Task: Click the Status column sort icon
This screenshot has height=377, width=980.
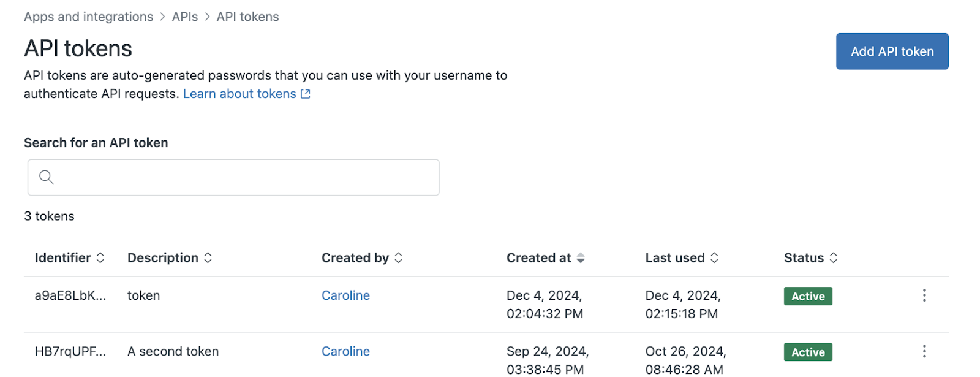Action: pyautogui.click(x=833, y=258)
